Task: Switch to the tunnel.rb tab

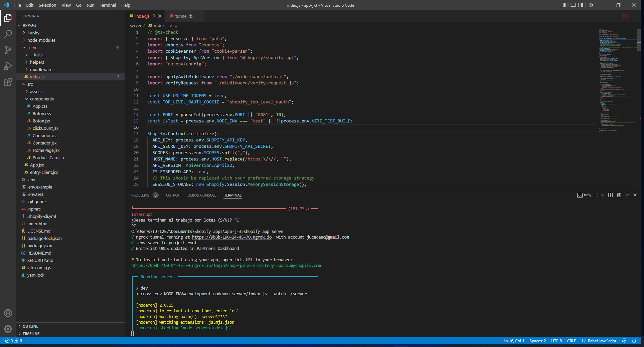Action: [x=184, y=16]
